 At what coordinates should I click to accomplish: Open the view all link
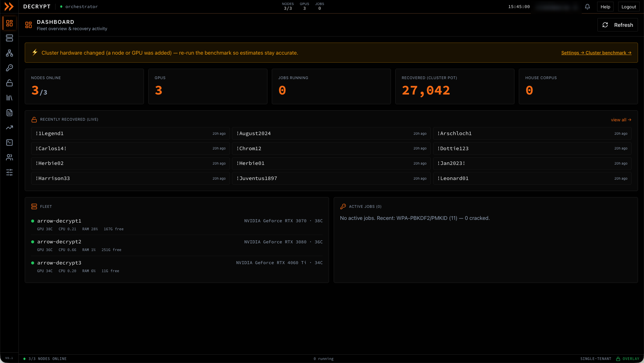(621, 120)
